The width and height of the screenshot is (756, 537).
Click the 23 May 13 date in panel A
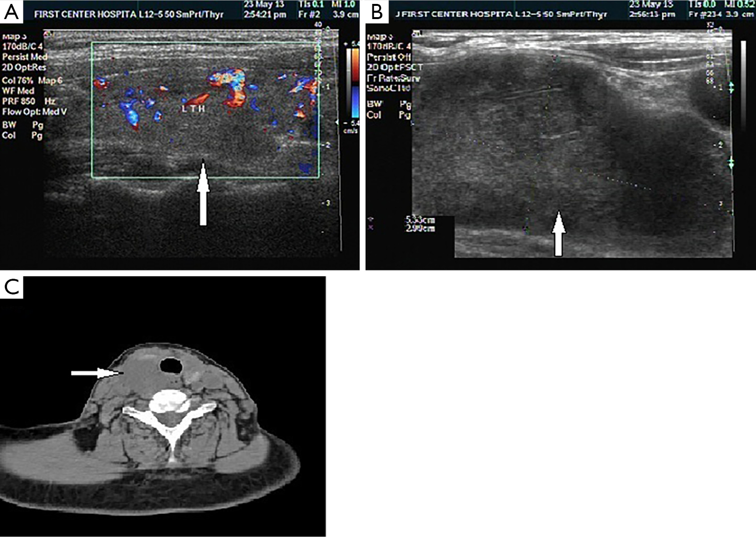(x=264, y=4)
